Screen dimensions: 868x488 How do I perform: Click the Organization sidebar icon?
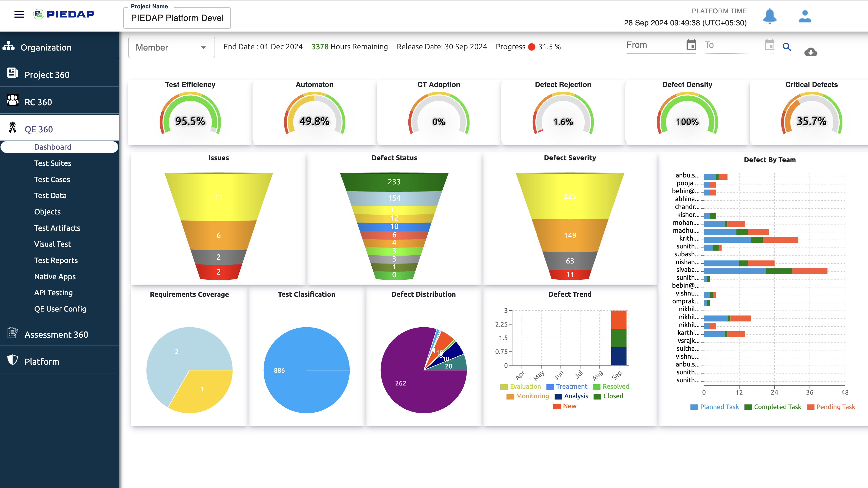coord(8,46)
